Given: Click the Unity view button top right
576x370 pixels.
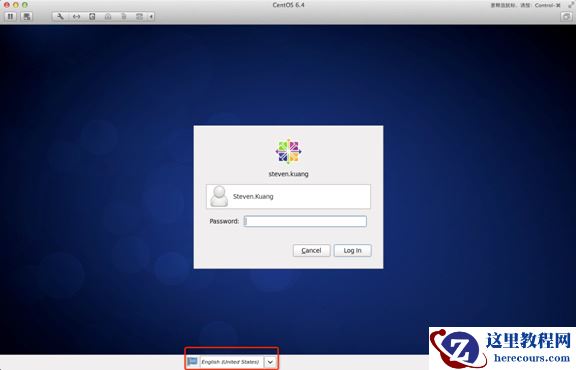Looking at the screenshot, I should [x=566, y=17].
